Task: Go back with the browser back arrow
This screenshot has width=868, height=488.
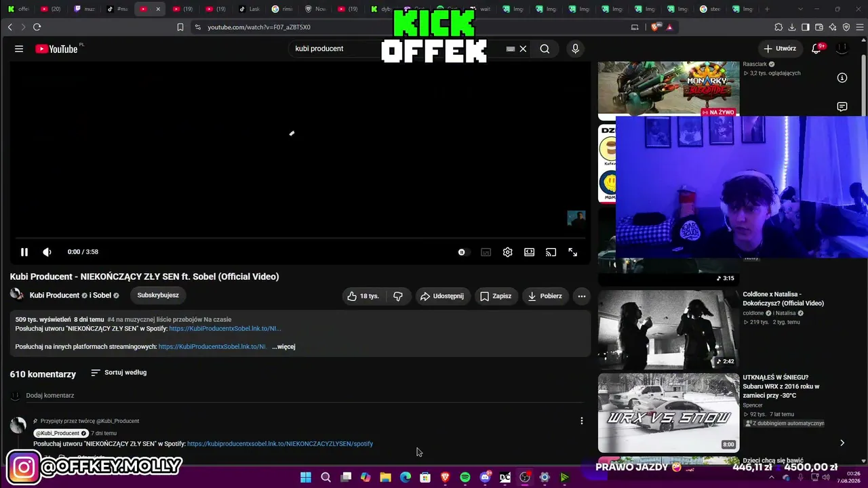Action: (x=9, y=27)
